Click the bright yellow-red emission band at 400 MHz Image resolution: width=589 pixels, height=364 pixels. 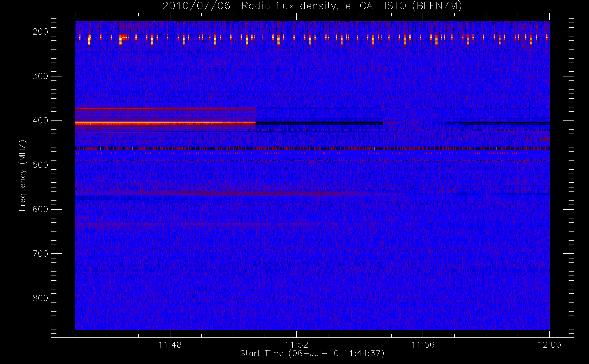point(165,123)
